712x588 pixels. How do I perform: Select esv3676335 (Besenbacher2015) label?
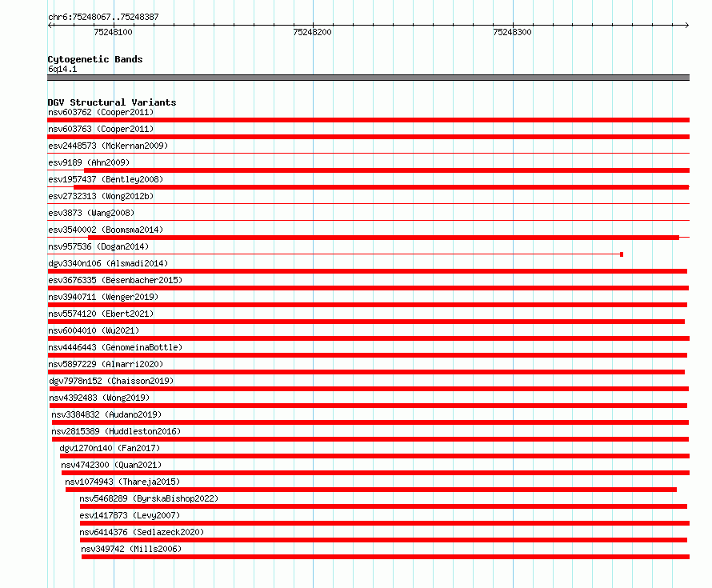click(x=115, y=280)
